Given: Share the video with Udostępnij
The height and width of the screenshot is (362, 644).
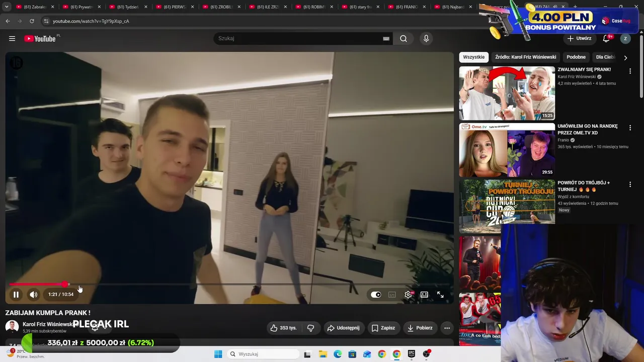Looking at the screenshot, I should (343, 328).
